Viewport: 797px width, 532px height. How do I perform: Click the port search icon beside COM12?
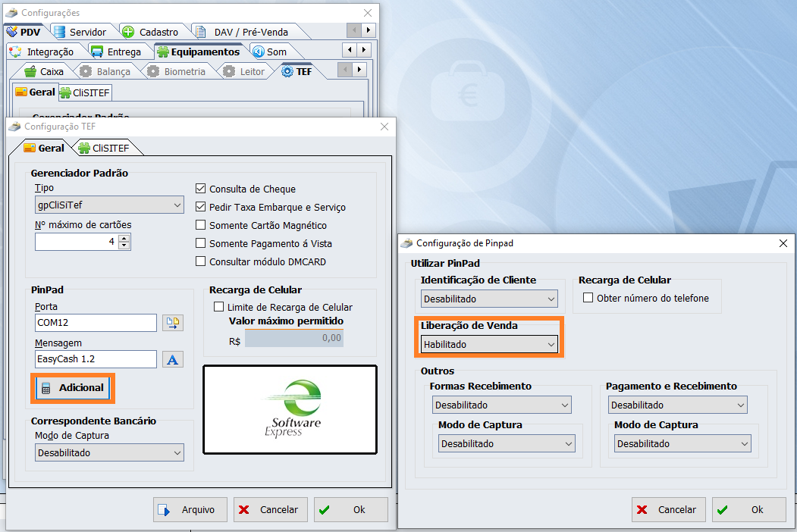tap(174, 323)
